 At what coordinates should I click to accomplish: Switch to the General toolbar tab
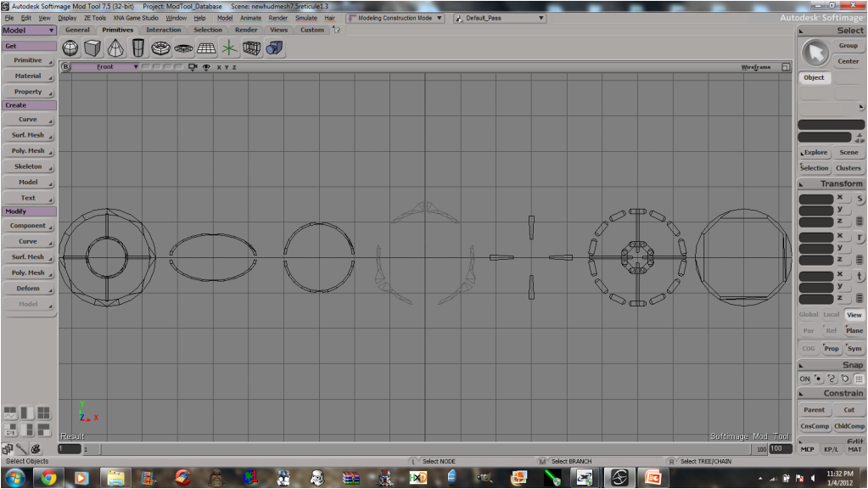tap(77, 30)
